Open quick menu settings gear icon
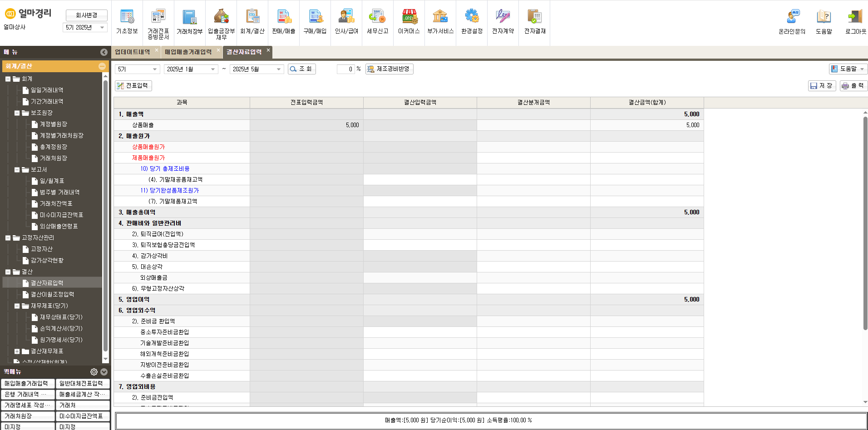Viewport: 868px width, 430px height. 94,372
